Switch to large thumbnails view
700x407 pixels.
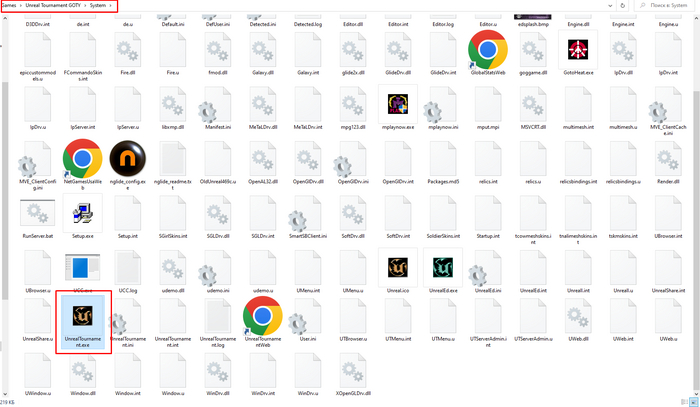[x=694, y=402]
